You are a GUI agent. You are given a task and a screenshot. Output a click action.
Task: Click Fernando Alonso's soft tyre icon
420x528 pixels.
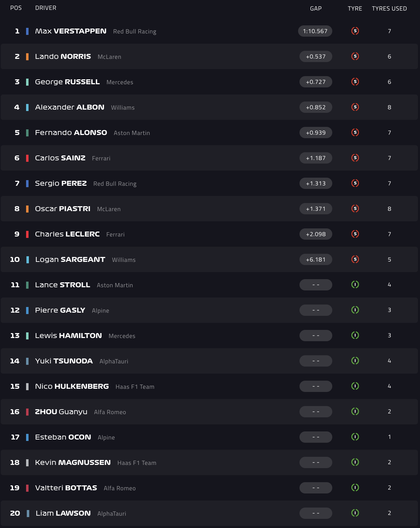pyautogui.click(x=355, y=133)
